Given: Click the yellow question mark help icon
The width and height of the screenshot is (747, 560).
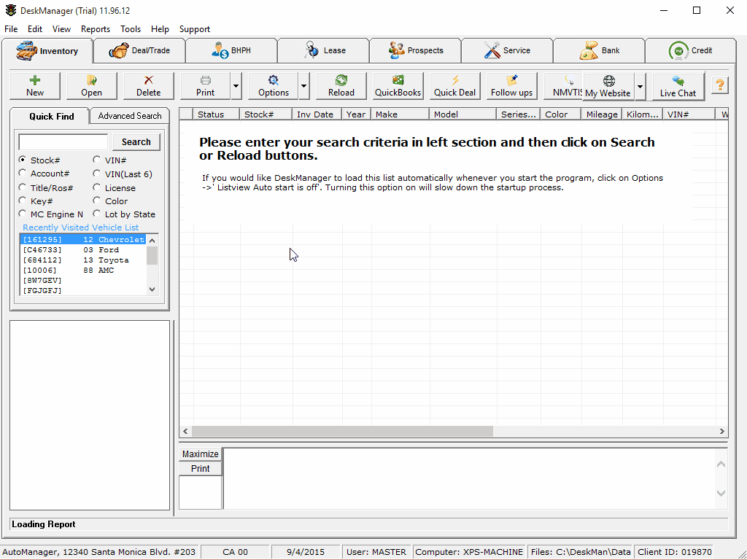Looking at the screenshot, I should (720, 86).
